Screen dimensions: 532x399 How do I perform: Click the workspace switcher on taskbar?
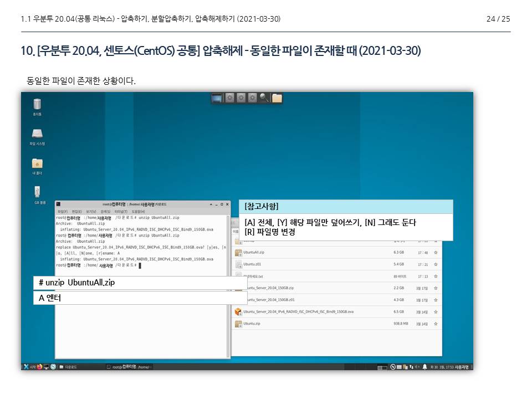coord(382,367)
